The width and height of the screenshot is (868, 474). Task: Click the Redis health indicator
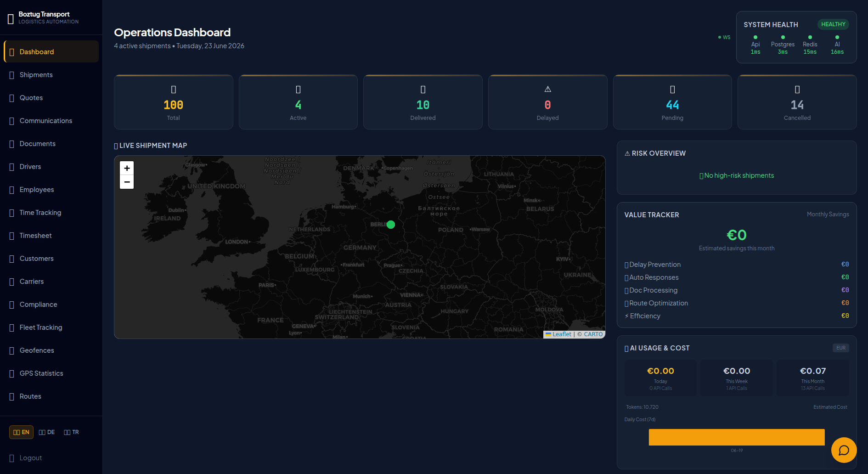[810, 45]
